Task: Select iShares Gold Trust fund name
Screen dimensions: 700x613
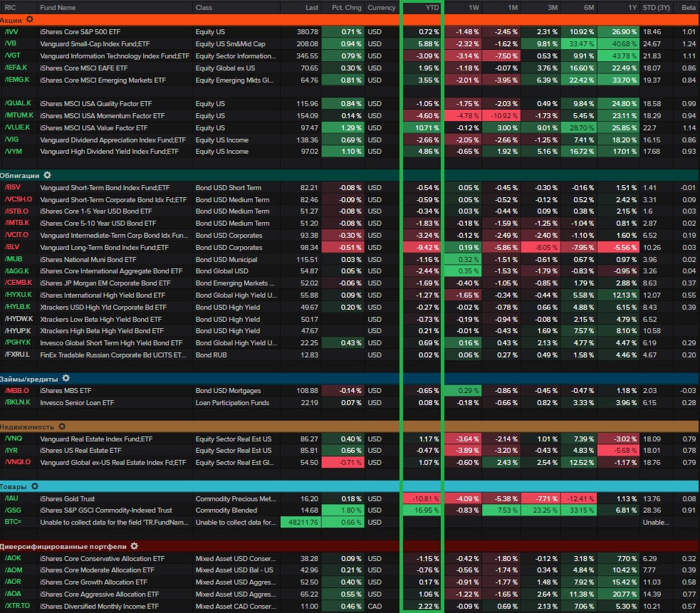Action: (x=67, y=498)
